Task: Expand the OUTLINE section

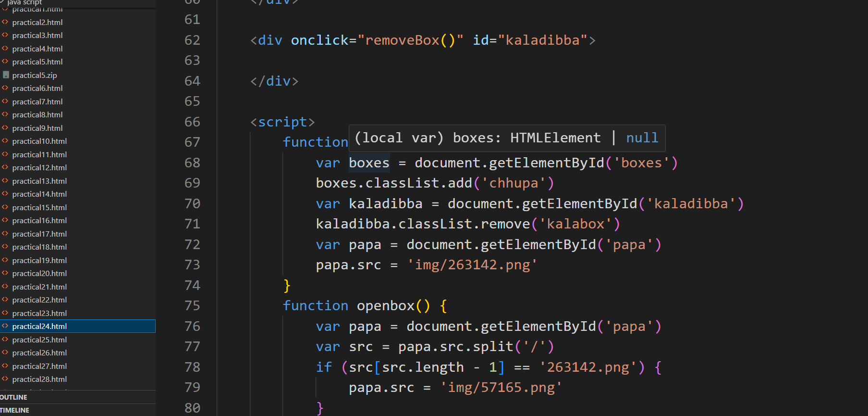Action: [x=14, y=397]
